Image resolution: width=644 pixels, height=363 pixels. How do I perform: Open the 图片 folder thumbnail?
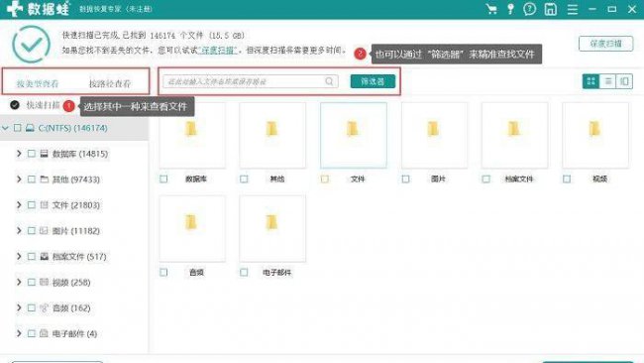pyautogui.click(x=434, y=136)
